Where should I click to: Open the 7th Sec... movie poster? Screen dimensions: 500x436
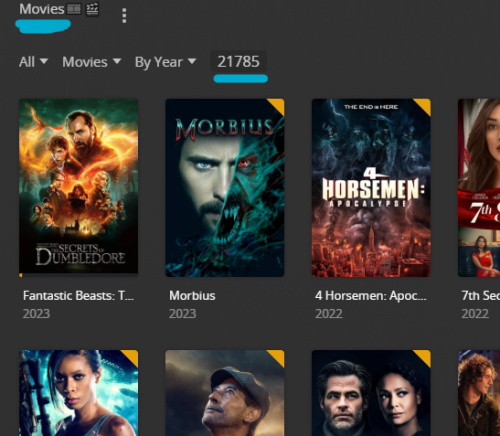[x=479, y=188]
